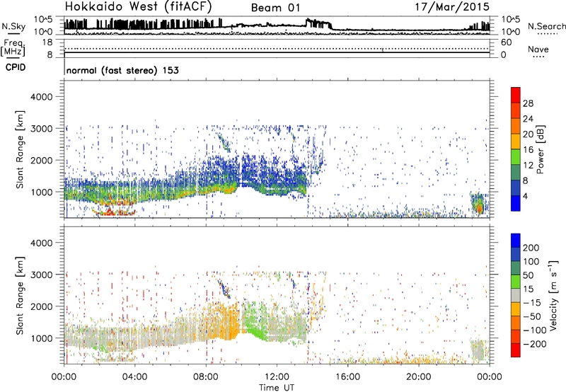The image size is (566, 392).
Task: Click 'normal (fast stereo) 153' text
Action: coord(122,70)
